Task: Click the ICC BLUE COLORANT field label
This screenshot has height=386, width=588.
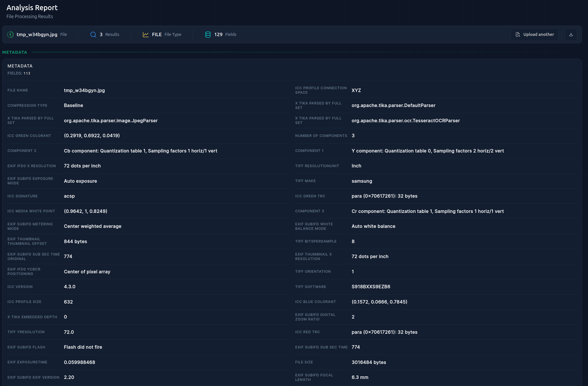Action: 316,302
